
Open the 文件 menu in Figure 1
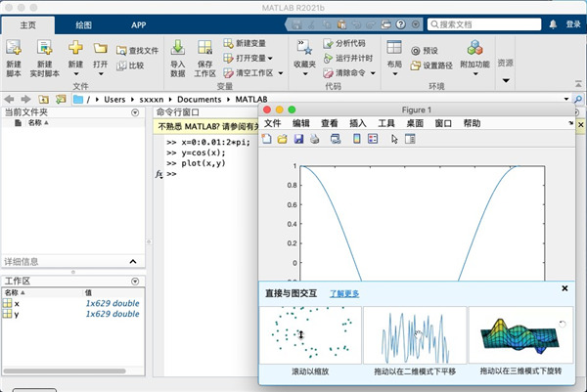(273, 123)
